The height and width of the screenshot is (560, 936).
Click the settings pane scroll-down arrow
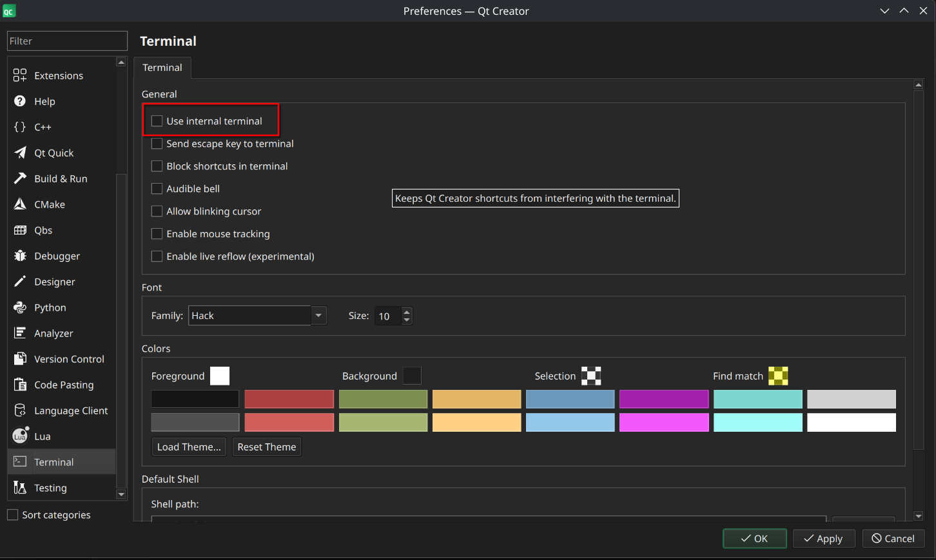coord(919,516)
